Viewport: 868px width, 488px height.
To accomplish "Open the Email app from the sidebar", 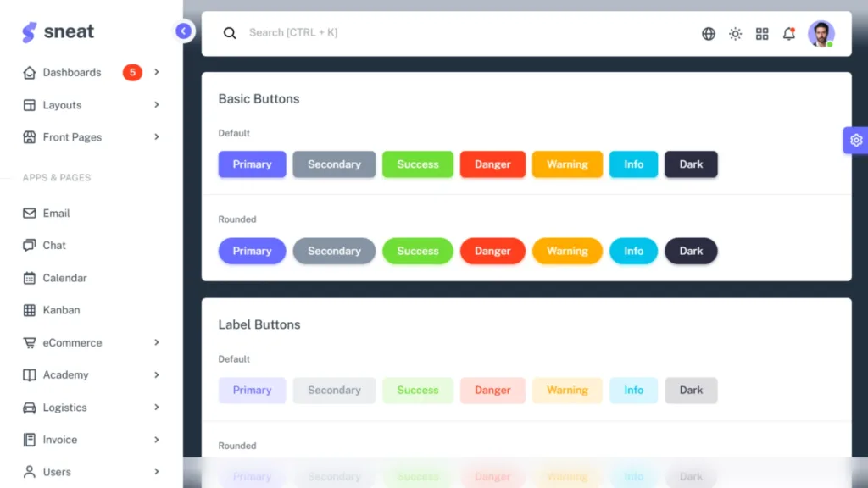I will click(55, 213).
